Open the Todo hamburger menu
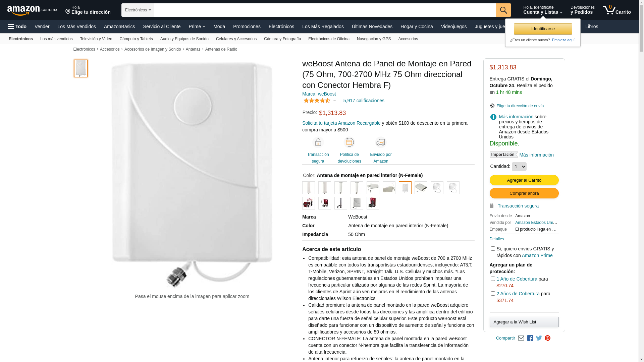 pos(17,26)
